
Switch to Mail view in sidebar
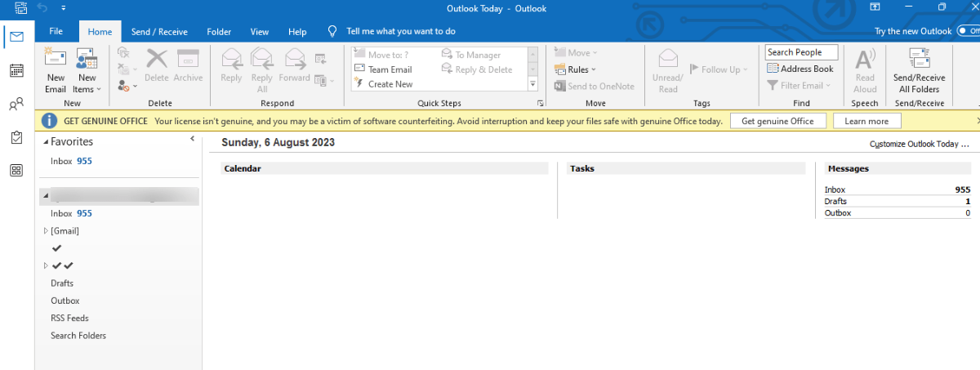16,37
